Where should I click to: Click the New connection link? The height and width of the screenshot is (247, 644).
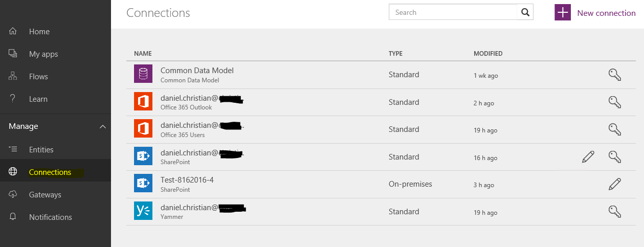[x=606, y=13]
